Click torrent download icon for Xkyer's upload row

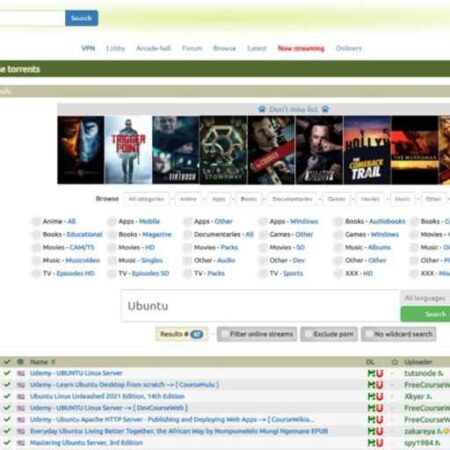[379, 396]
